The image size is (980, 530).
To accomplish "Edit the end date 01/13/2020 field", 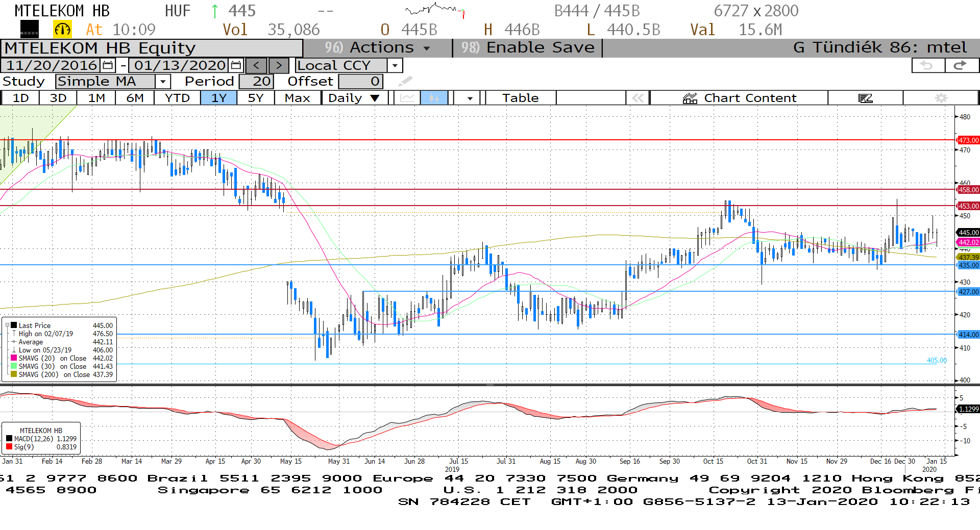I will click(180, 65).
